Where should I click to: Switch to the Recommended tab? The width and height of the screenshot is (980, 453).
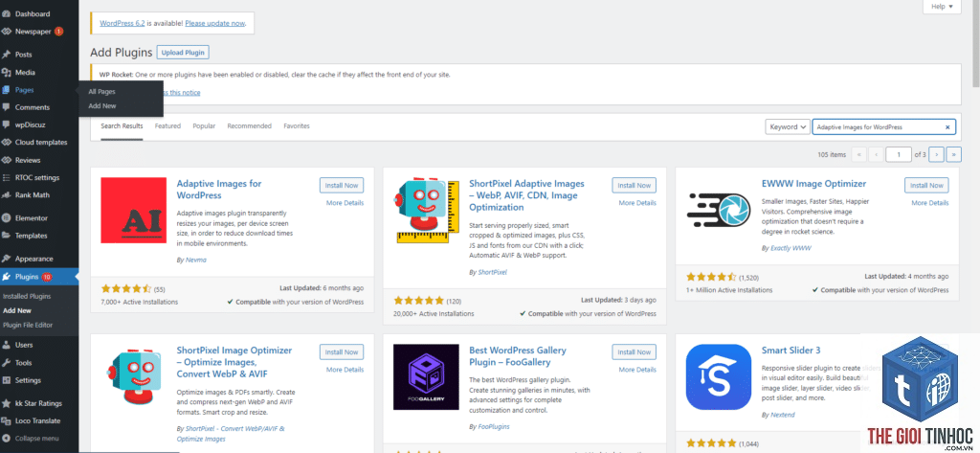[x=250, y=125]
